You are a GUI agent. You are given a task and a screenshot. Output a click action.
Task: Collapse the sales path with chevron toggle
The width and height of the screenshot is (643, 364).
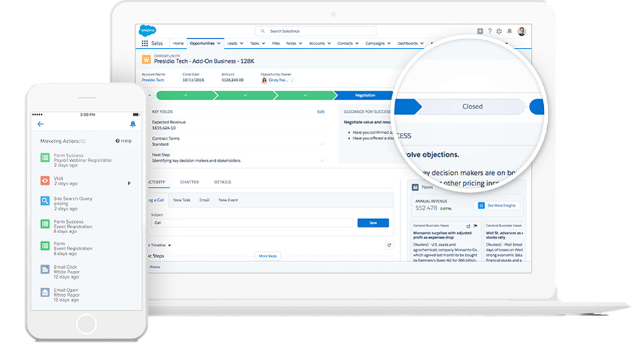tap(150, 95)
